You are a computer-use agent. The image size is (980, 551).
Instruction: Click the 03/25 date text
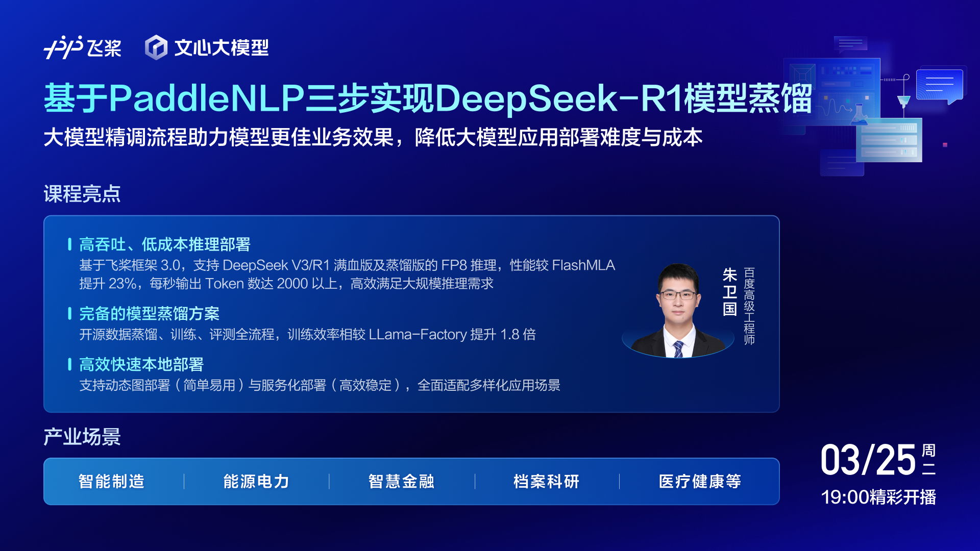pos(868,460)
